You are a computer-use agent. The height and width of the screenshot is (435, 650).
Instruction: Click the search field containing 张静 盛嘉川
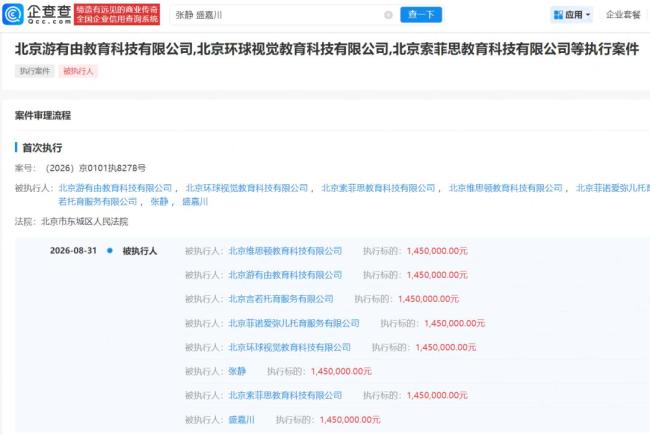pos(282,15)
